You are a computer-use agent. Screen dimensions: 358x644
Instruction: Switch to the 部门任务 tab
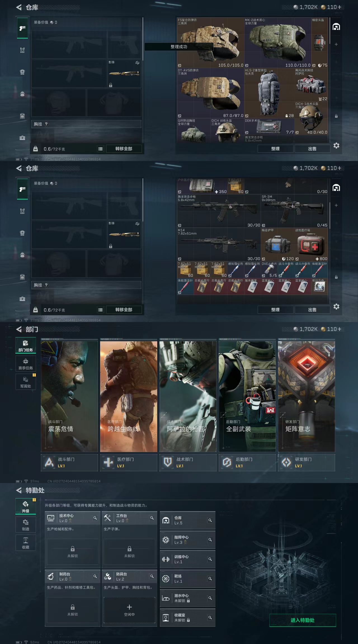25,345
